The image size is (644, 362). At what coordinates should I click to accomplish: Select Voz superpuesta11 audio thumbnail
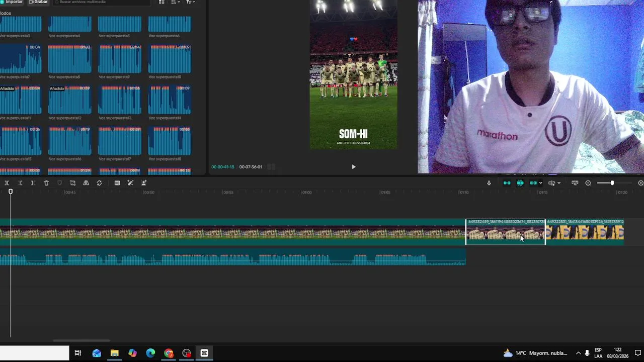click(x=21, y=100)
